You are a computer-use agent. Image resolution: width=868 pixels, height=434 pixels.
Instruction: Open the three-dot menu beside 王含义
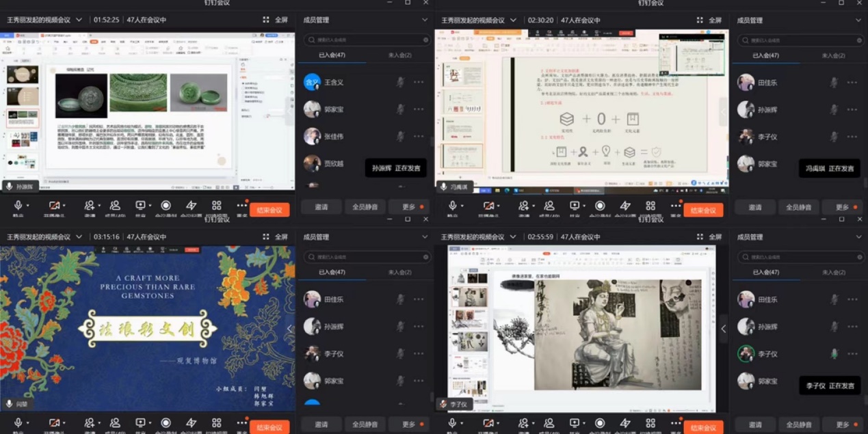(419, 82)
